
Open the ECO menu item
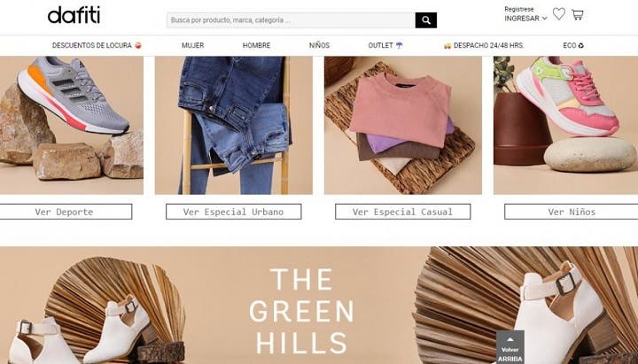pos(573,45)
